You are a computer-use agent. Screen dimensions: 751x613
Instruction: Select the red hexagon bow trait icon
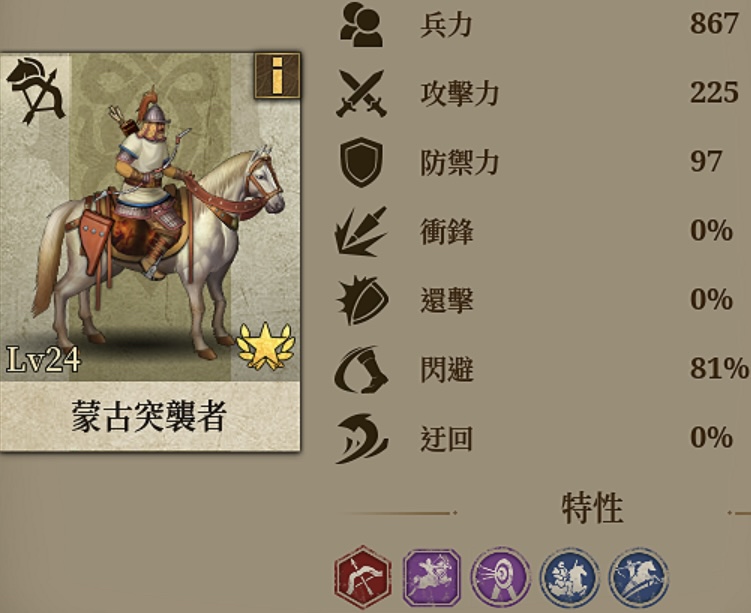tap(363, 577)
